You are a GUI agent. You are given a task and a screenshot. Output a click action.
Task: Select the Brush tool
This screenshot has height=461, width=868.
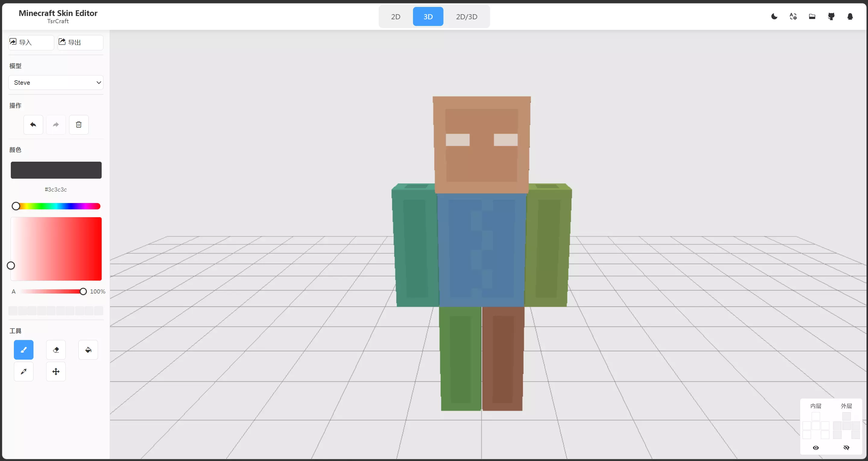point(24,350)
